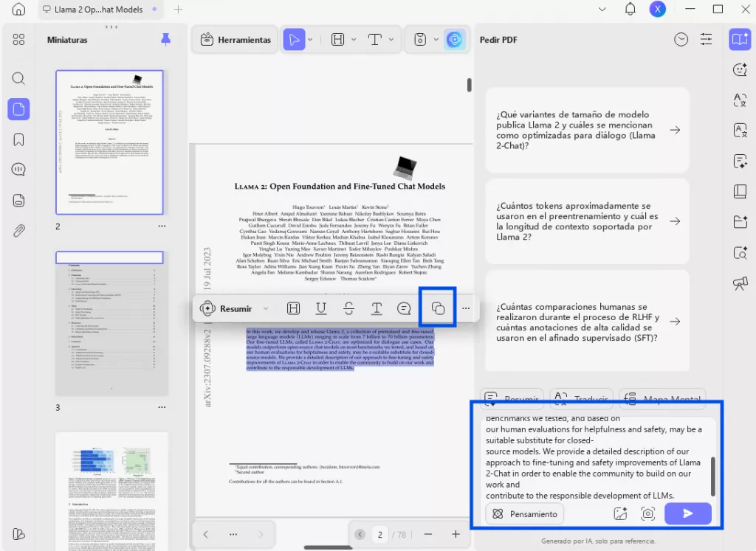This screenshot has width=756, height=551.
Task: Click the save/stamp icon in top toolbar
Action: pyautogui.click(x=420, y=40)
